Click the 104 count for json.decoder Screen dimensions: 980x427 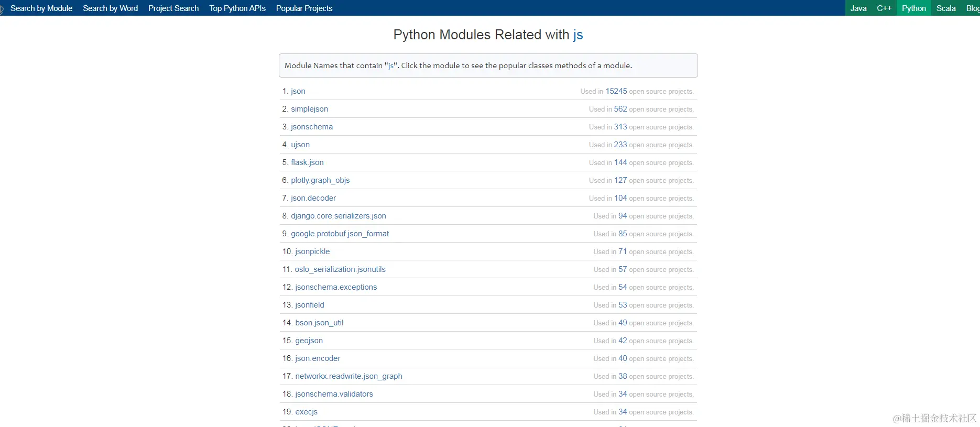620,198
